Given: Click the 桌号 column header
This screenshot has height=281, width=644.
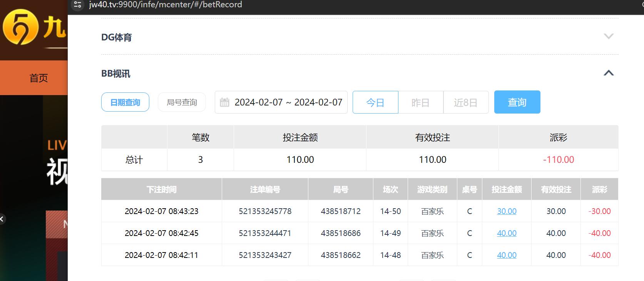Looking at the screenshot, I should click(x=470, y=189).
